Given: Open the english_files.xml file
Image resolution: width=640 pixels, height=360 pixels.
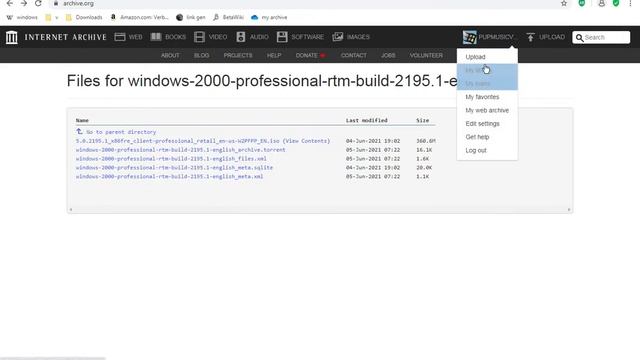Looking at the screenshot, I should coord(171,159).
